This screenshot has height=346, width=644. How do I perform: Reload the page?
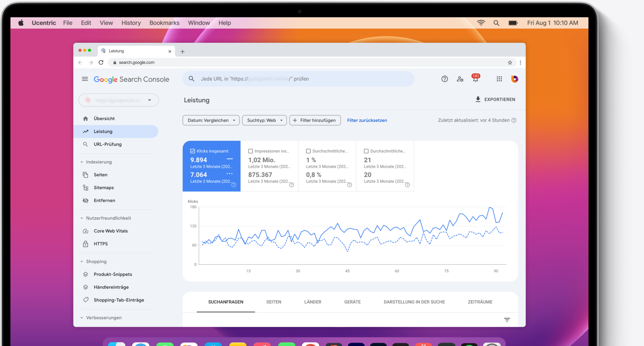coord(101,62)
